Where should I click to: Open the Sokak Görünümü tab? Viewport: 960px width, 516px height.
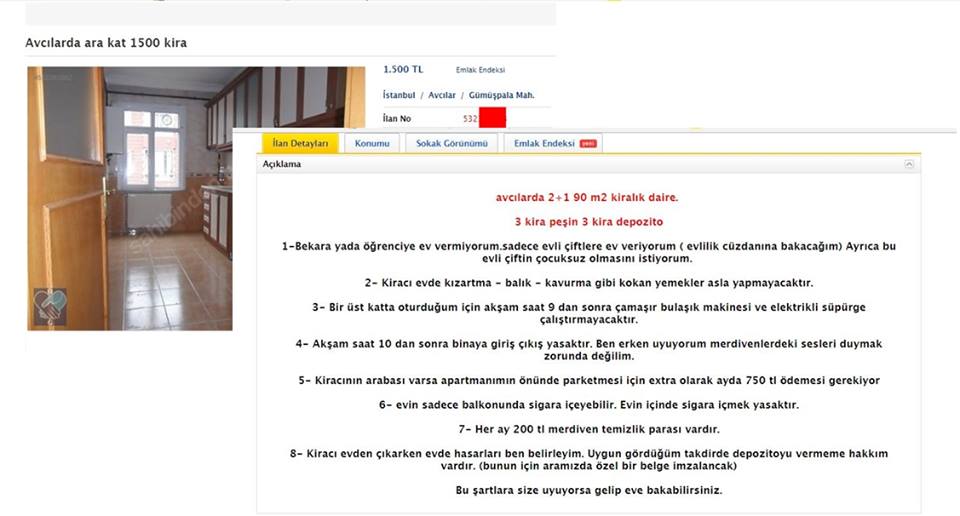tap(452, 143)
